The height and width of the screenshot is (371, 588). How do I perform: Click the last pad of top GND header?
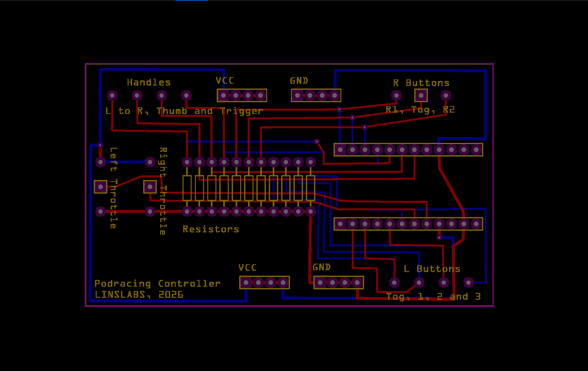click(x=335, y=95)
